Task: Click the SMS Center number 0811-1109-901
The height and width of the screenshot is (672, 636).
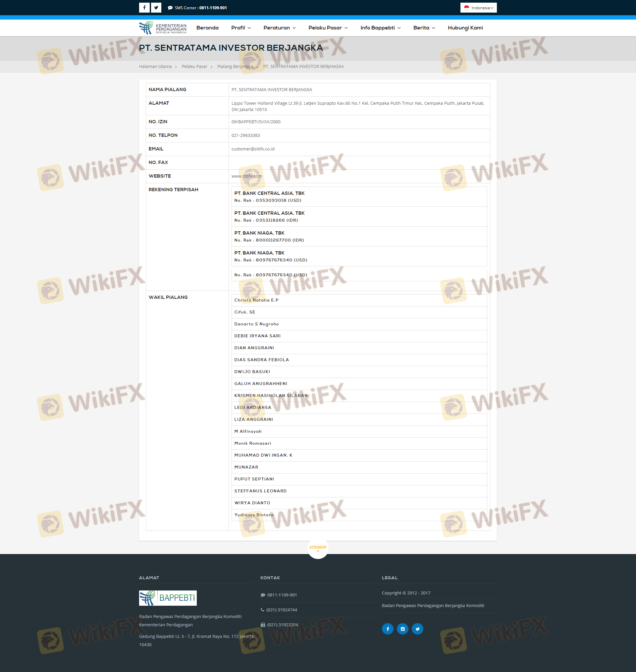Action: (x=213, y=8)
